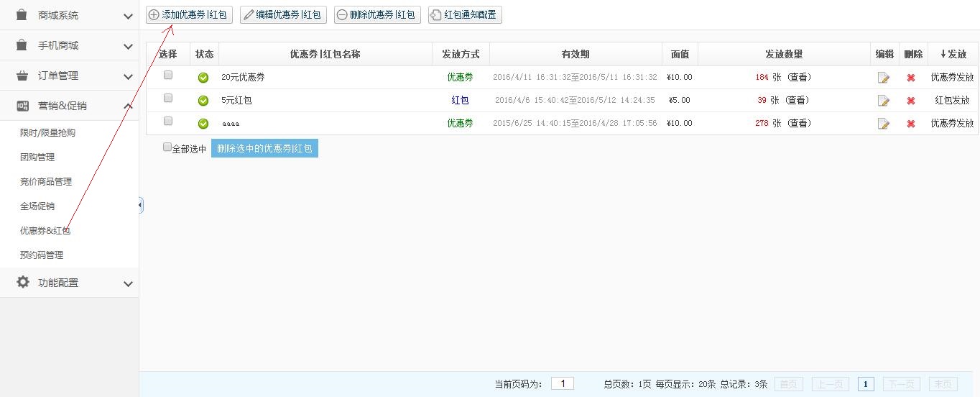Click the 上一页 pagination button

[831, 384]
